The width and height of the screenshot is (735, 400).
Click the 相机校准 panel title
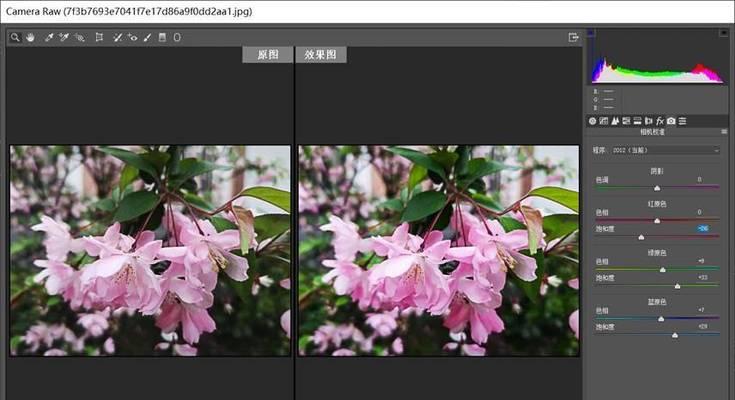(x=652, y=132)
